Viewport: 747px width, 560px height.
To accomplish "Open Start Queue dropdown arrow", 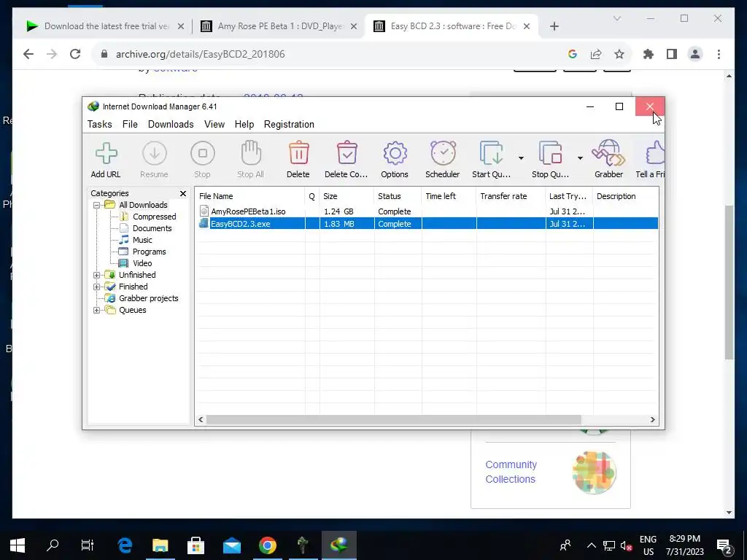I will tap(521, 157).
